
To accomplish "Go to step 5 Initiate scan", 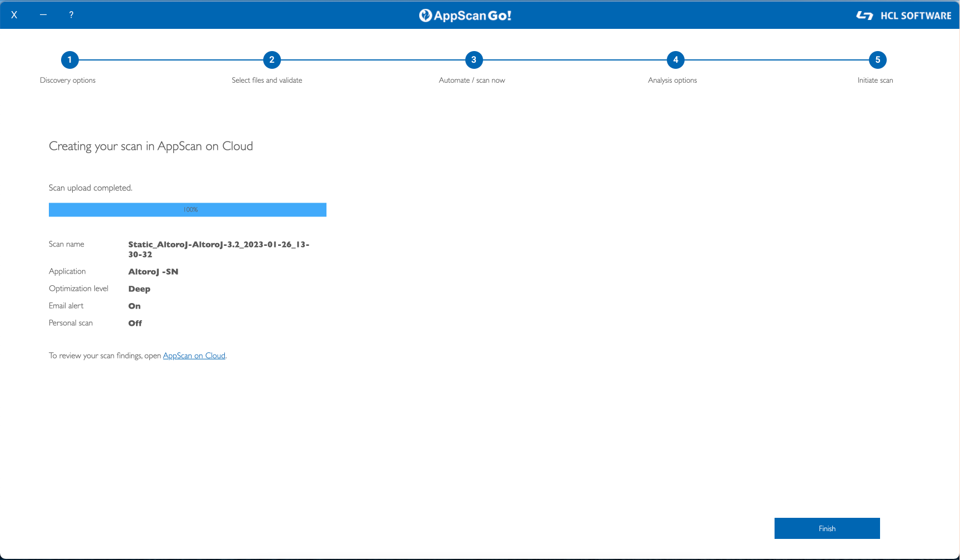I will 878,60.
